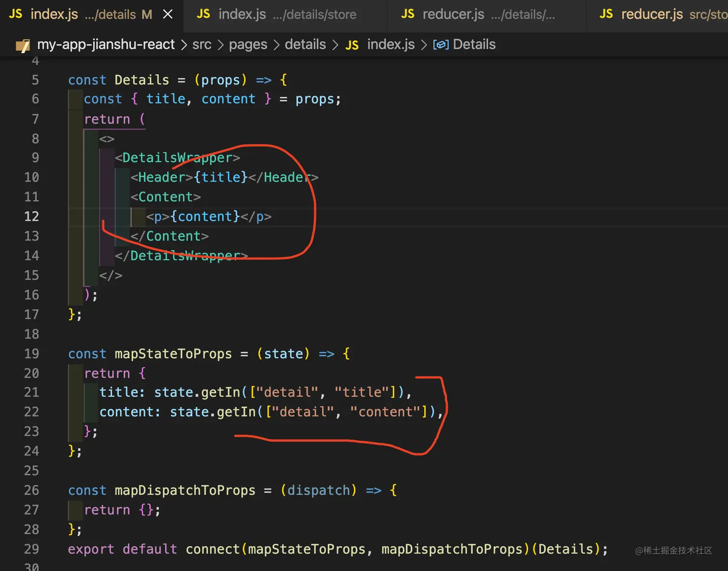This screenshot has width=728, height=571.
Task: Click {content} inside the p element
Action: pos(205,217)
